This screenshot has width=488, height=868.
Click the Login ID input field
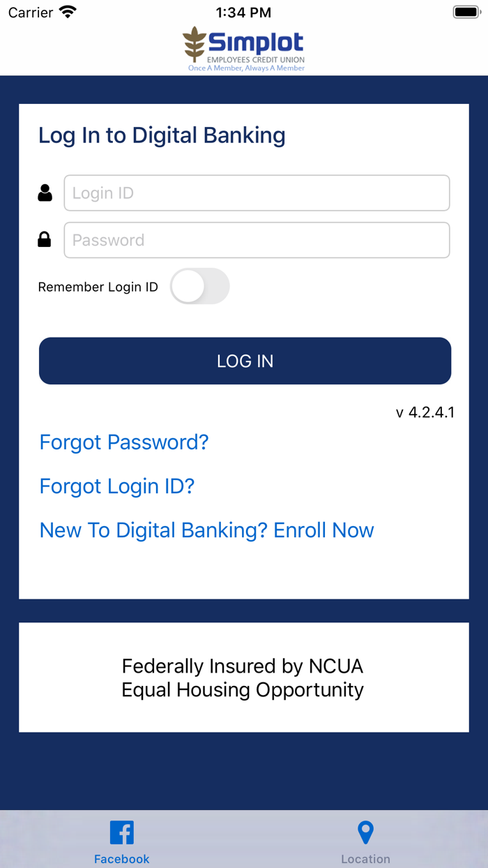click(257, 193)
